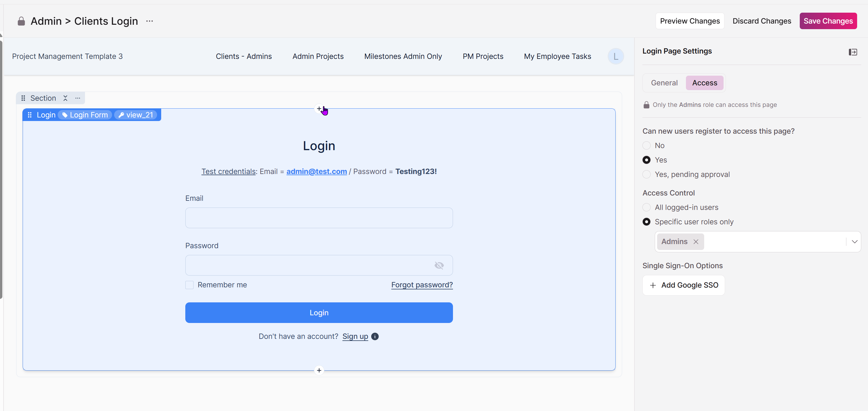Click the Test credentials text

click(x=229, y=171)
